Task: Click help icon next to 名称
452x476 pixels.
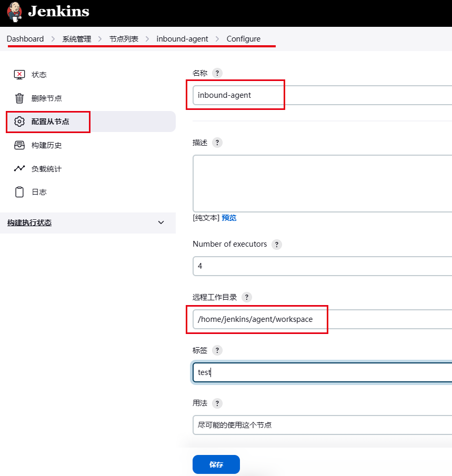Action: click(x=217, y=73)
